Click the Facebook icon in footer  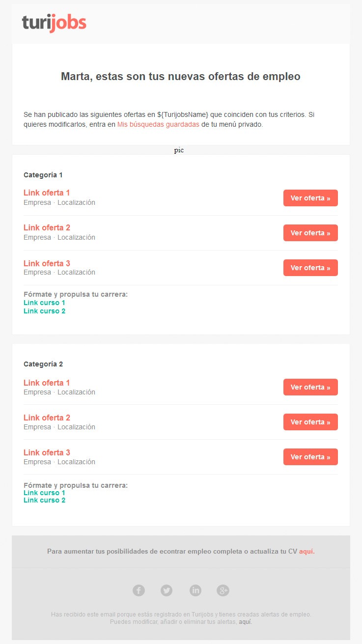click(139, 590)
